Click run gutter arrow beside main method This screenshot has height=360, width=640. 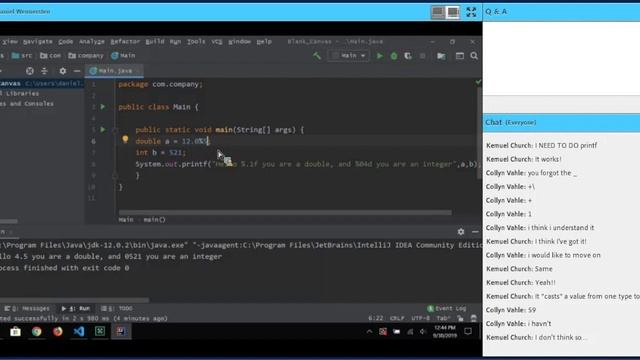pos(103,129)
